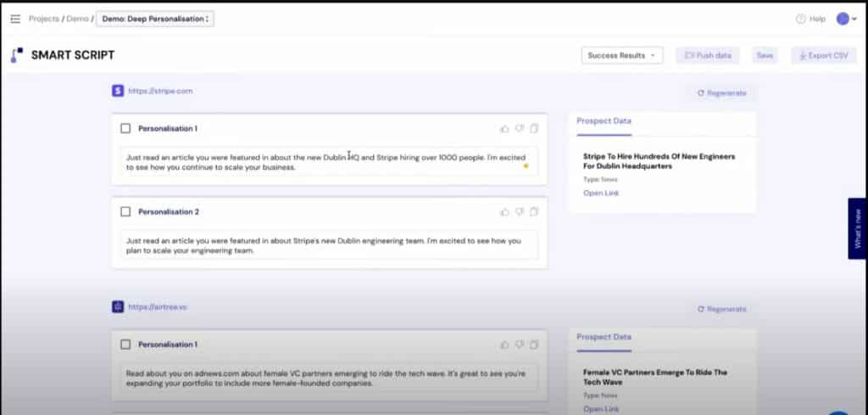
Task: Click into Stripe Personalisation 1 text box
Action: [x=330, y=162]
